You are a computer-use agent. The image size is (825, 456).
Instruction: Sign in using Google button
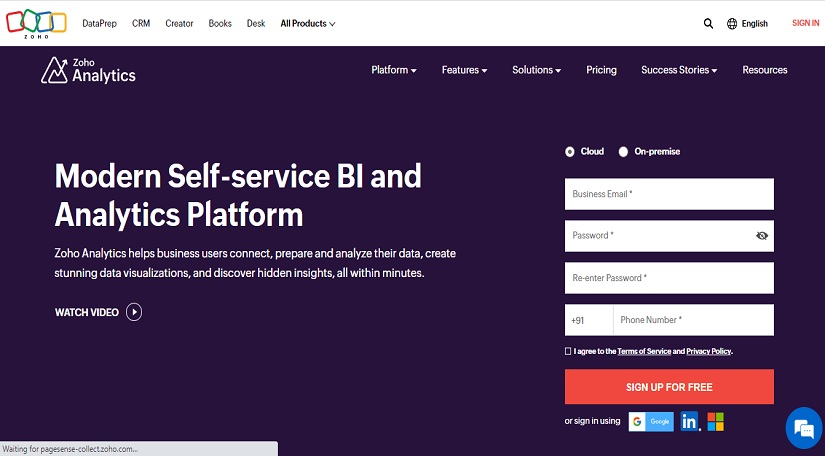pyautogui.click(x=651, y=421)
